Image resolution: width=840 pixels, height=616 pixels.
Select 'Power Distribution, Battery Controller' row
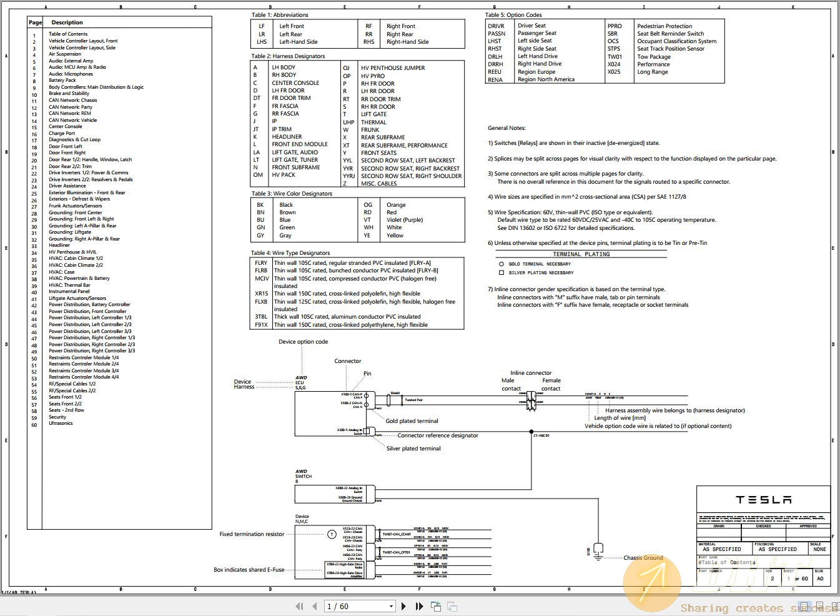(89, 304)
